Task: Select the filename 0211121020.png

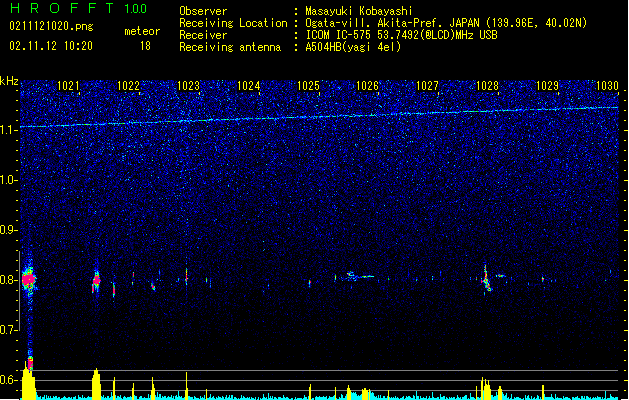Action: [x=51, y=26]
